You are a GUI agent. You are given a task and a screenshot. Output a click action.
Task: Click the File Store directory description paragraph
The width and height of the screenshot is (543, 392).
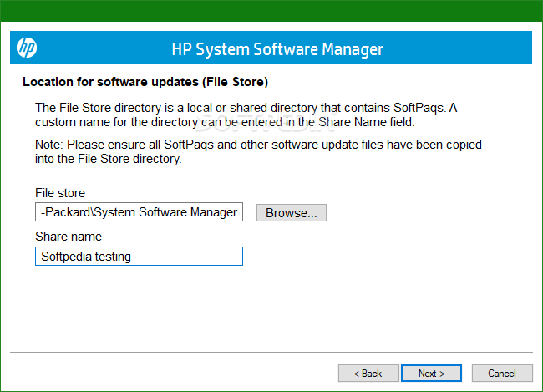click(246, 115)
